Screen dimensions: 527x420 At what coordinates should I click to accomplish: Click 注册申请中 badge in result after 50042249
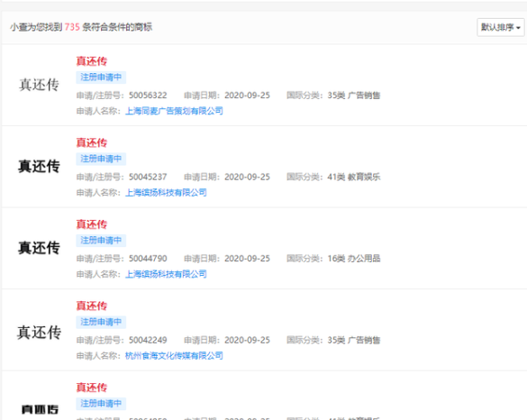click(x=101, y=404)
